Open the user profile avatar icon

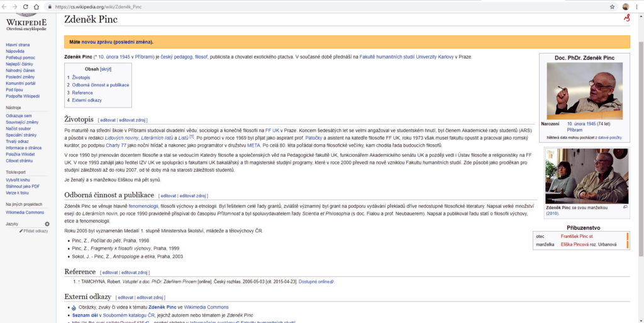(x=626, y=6)
